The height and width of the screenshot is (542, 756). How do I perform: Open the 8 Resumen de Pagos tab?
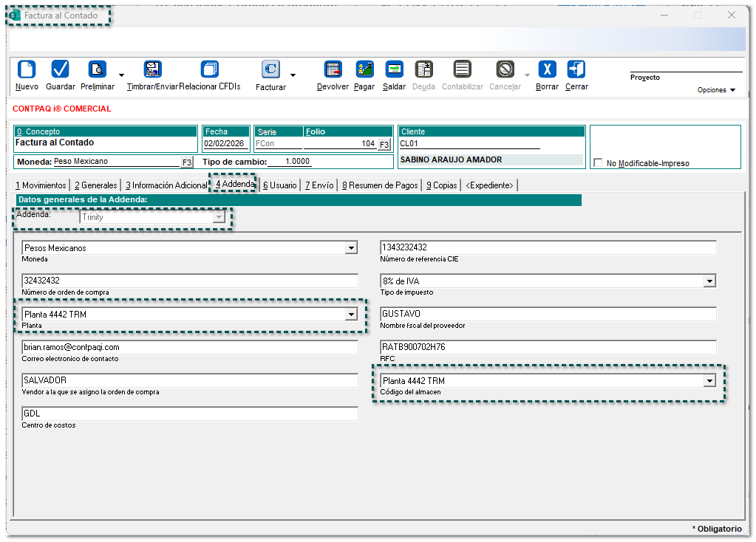[380, 185]
